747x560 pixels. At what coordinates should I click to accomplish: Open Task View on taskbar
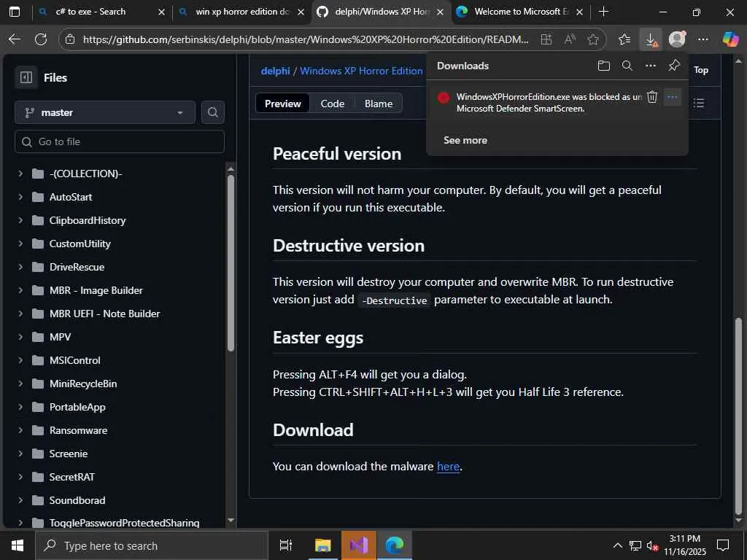click(x=286, y=545)
